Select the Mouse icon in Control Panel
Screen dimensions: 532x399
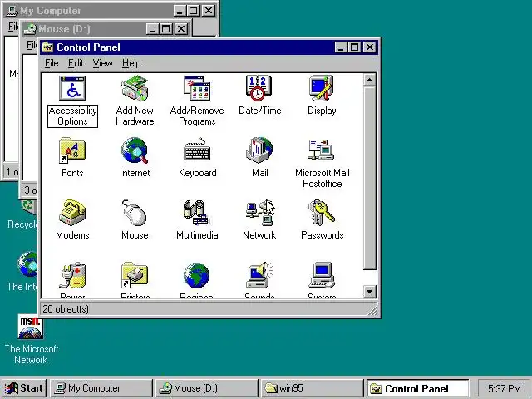135,213
